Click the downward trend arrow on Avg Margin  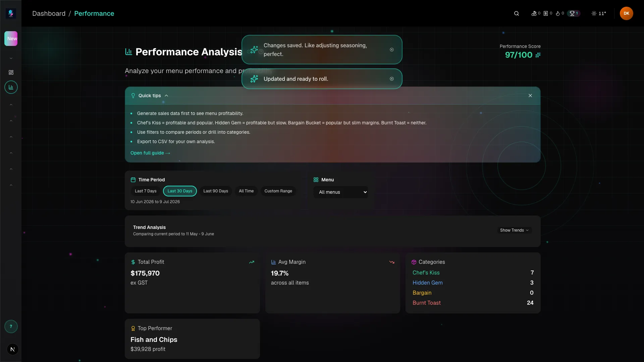[x=392, y=262]
